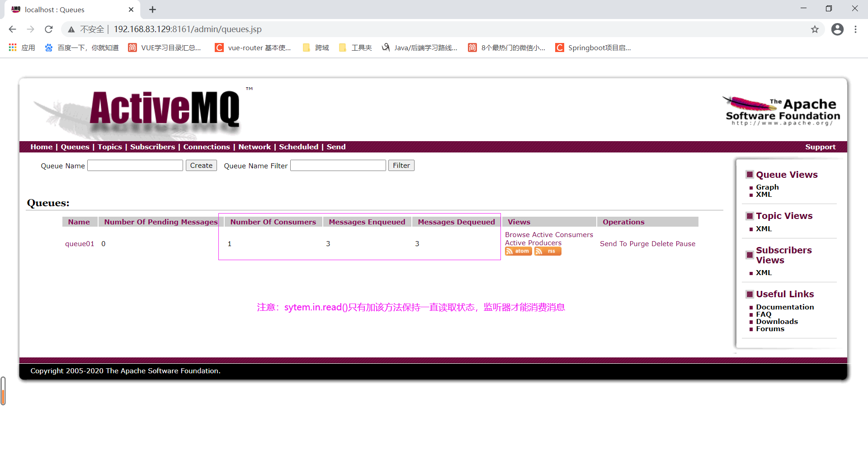The image size is (868, 466).
Task: Open the 跨域 bookmark folder
Action: coord(316,48)
